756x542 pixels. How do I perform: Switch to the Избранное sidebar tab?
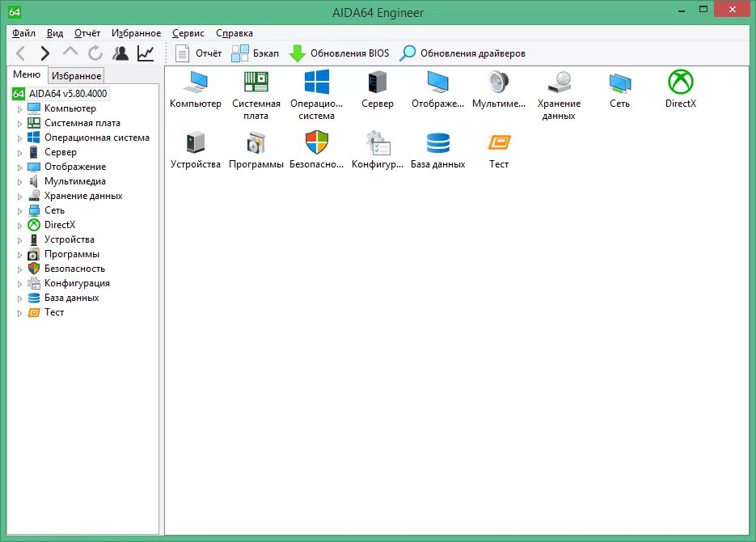click(76, 76)
